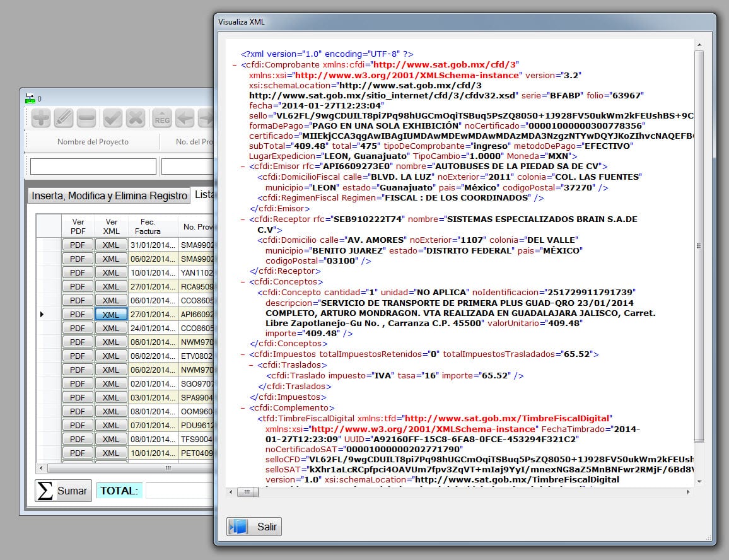Screen dimensions: 729x560
Task: Click XML viewer horizontal scroll left arrow
Action: pos(231,492)
